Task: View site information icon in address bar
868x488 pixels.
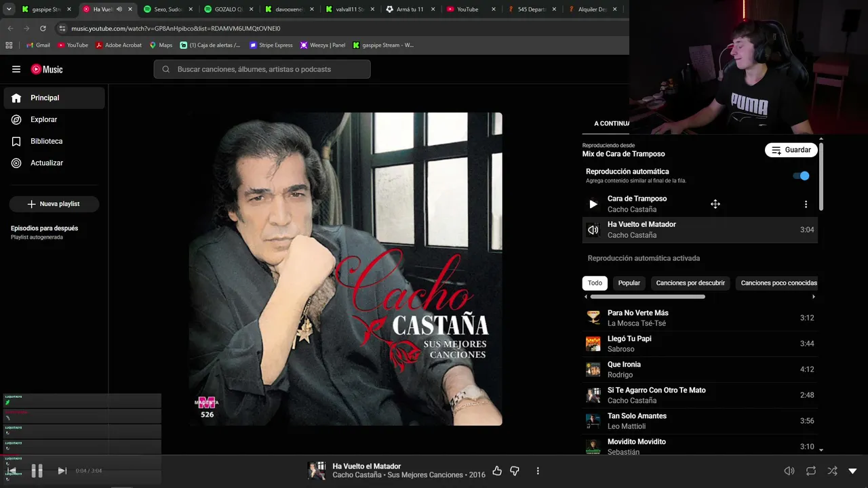Action: (62, 28)
